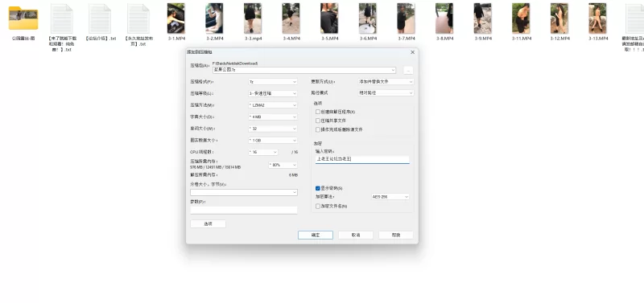The width and height of the screenshot is (644, 303).
Task: Close the add-to-archive dialog with X
Action: coord(412,52)
